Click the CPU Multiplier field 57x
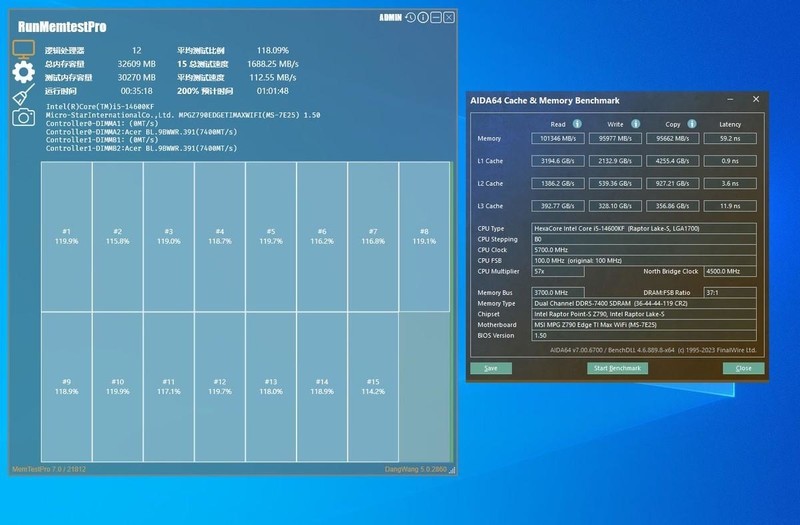This screenshot has height=525, width=800. click(558, 271)
